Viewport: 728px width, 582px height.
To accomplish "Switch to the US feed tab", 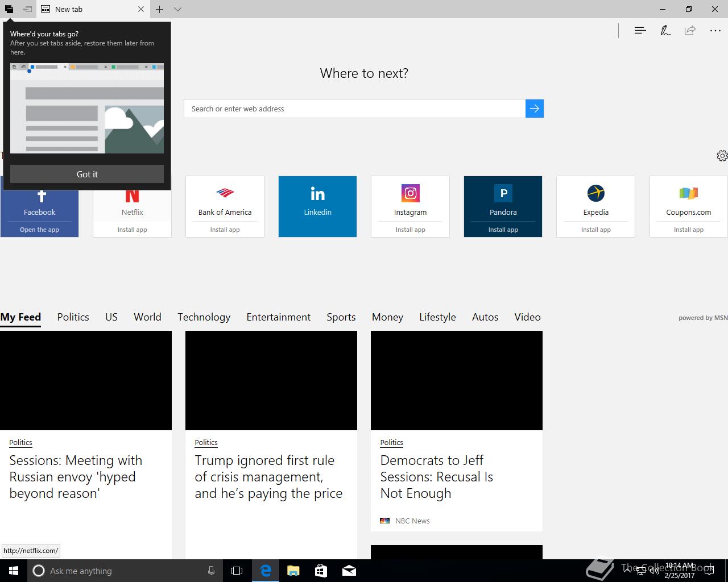I will (111, 317).
